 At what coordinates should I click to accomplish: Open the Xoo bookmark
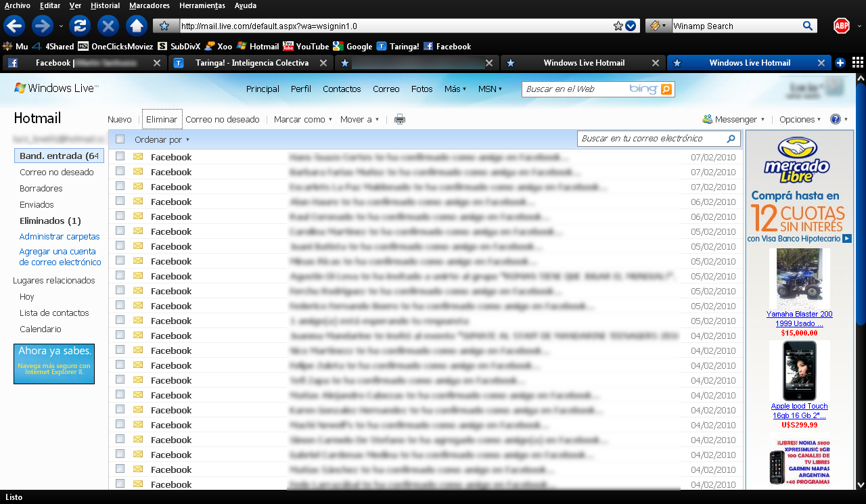[219, 47]
